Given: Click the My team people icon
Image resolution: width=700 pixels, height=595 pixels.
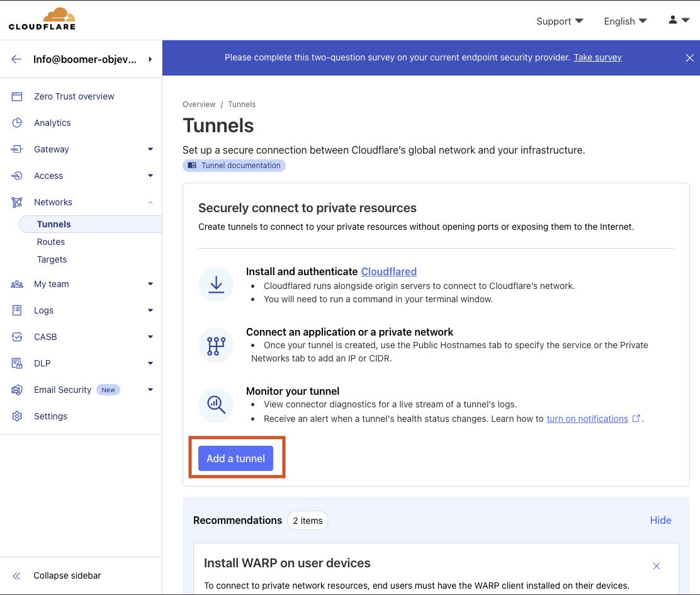Looking at the screenshot, I should 17,284.
